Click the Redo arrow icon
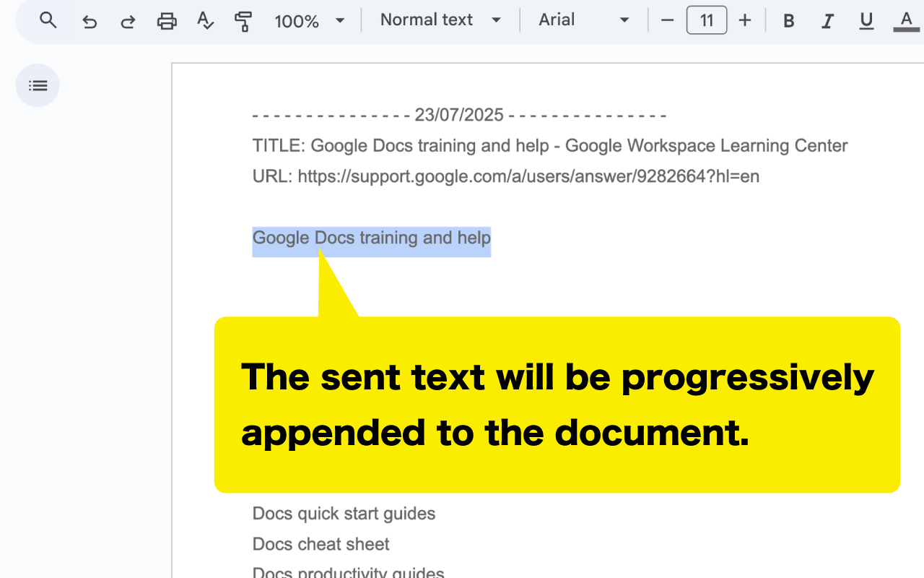Viewport: 924px width, 578px height. click(128, 21)
